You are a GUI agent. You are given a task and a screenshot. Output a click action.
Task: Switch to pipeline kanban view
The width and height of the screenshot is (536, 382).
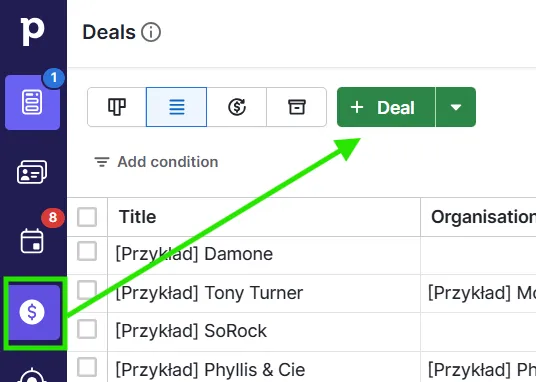117,107
